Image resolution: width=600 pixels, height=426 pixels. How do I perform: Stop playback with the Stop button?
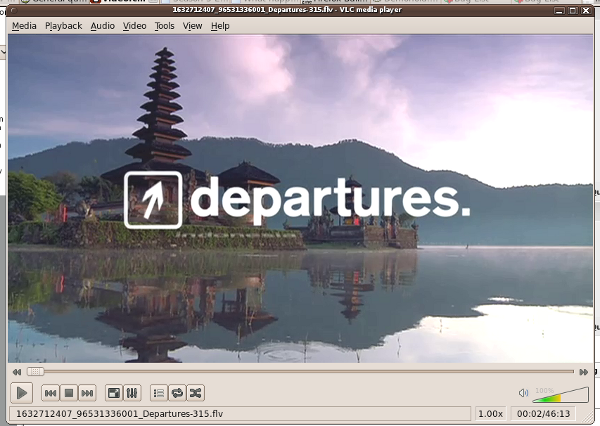(69, 393)
